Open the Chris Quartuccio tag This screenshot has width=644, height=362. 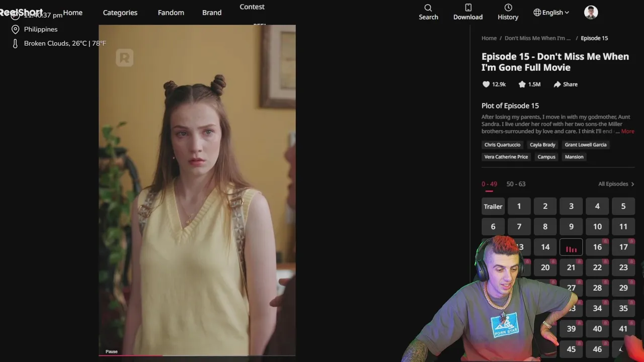502,145
